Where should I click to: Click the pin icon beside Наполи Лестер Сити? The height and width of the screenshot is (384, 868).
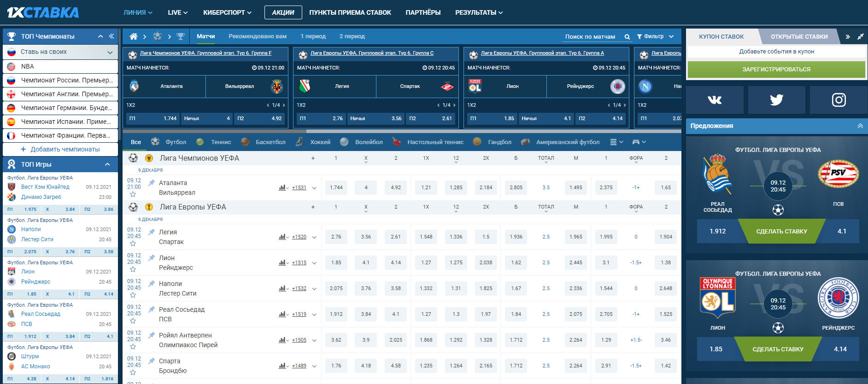pyautogui.click(x=151, y=284)
